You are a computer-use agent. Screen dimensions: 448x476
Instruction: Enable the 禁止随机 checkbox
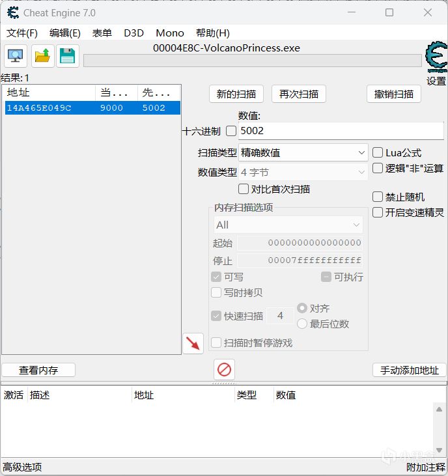(x=377, y=197)
